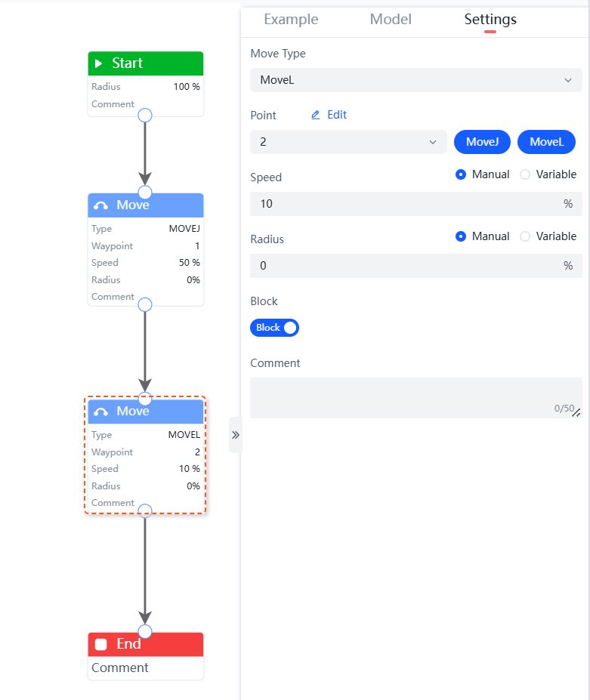
Task: Turn off the Block toggle switch
Action: click(x=275, y=328)
